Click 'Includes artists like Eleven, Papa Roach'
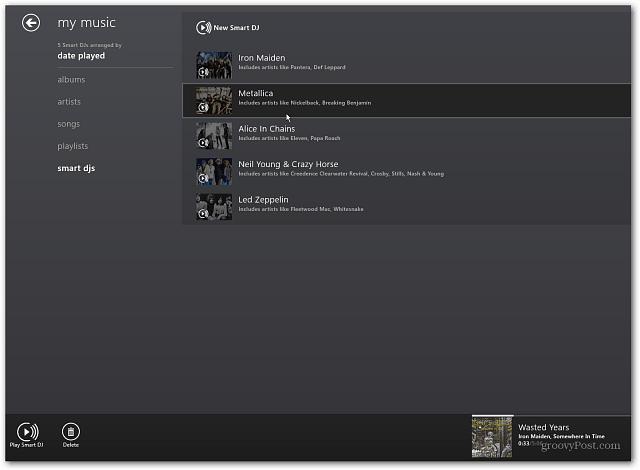The image size is (640, 470). (289, 138)
